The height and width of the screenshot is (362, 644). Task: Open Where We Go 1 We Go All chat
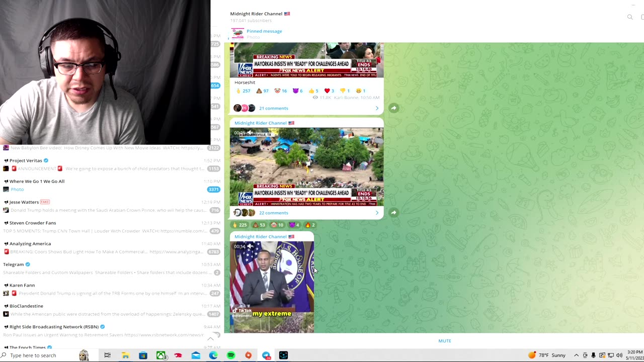pyautogui.click(x=112, y=185)
